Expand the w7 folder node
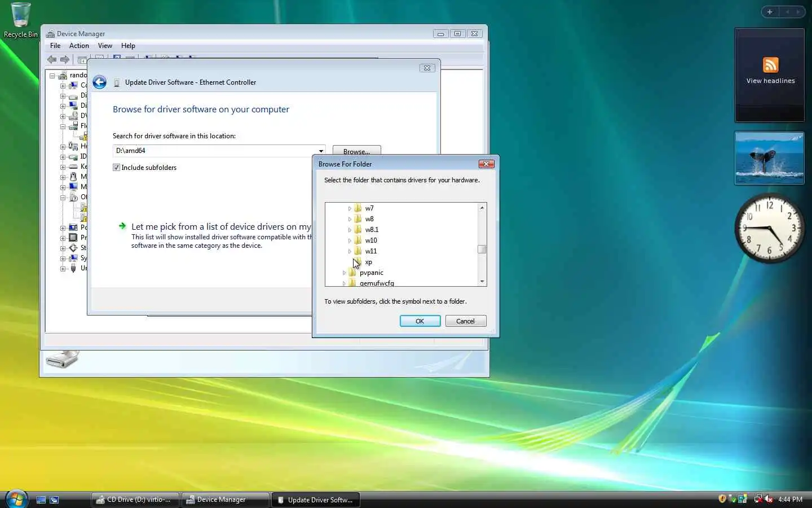 [x=350, y=208]
